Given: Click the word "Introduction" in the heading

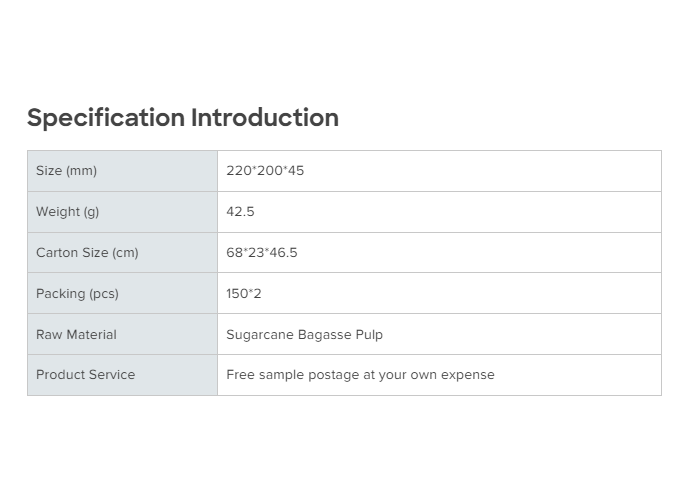Looking at the screenshot, I should [x=265, y=118].
